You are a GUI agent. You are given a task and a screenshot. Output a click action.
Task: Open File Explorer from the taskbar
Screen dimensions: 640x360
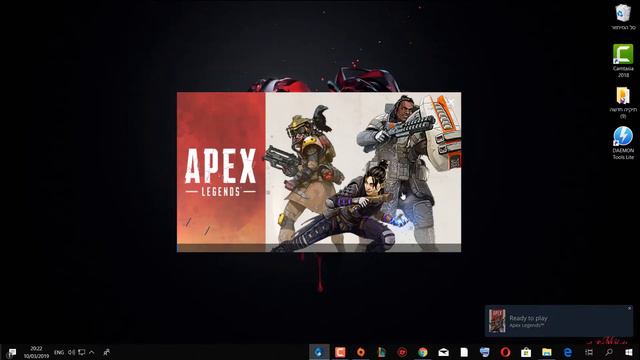tap(547, 352)
